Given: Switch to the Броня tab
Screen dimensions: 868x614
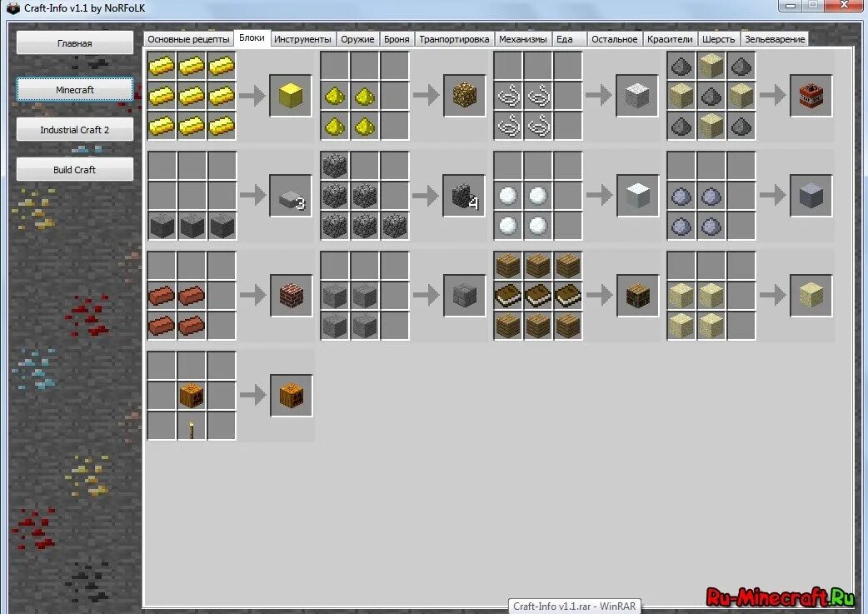Looking at the screenshot, I should click(397, 39).
